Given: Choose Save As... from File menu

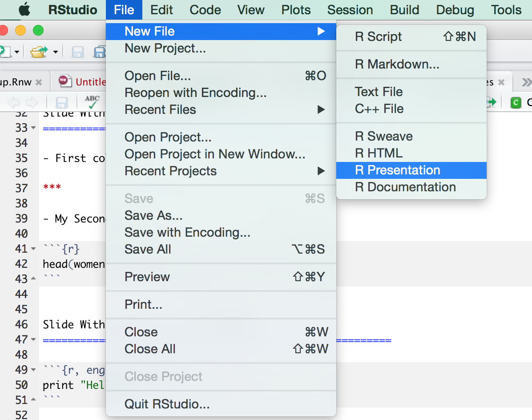Looking at the screenshot, I should [x=221, y=215].
